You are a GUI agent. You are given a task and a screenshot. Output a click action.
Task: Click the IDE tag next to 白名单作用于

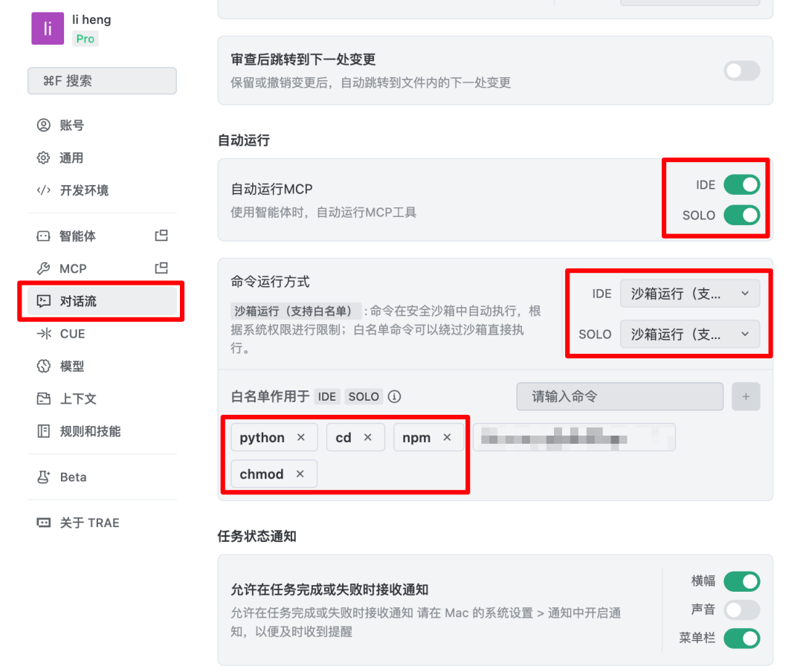[x=326, y=396]
